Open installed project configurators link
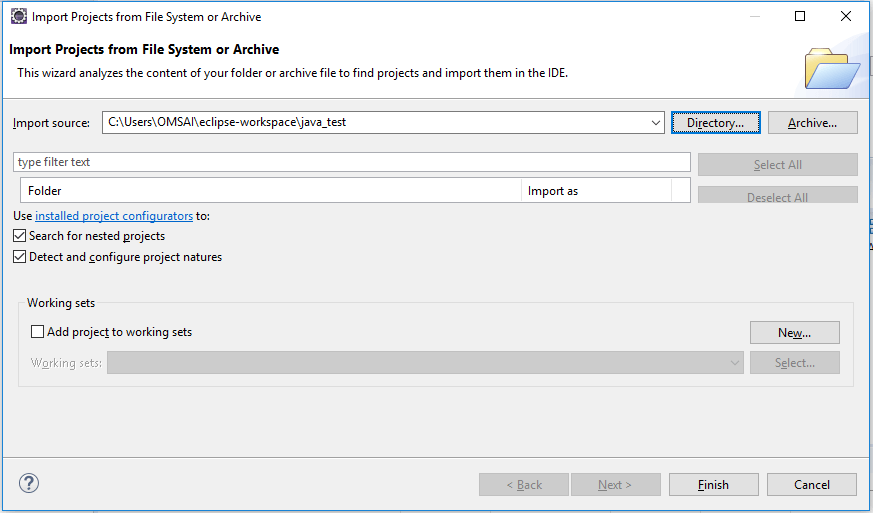The height and width of the screenshot is (513, 873). pyautogui.click(x=114, y=216)
